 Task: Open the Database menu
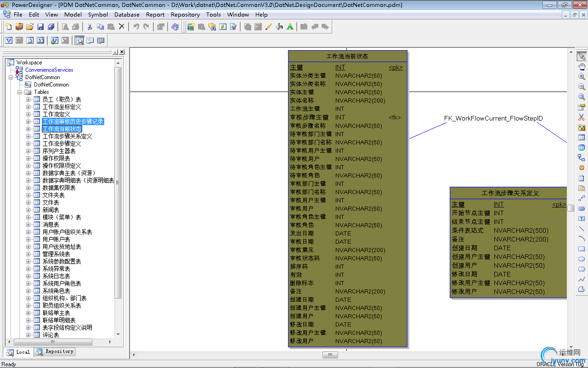(127, 15)
